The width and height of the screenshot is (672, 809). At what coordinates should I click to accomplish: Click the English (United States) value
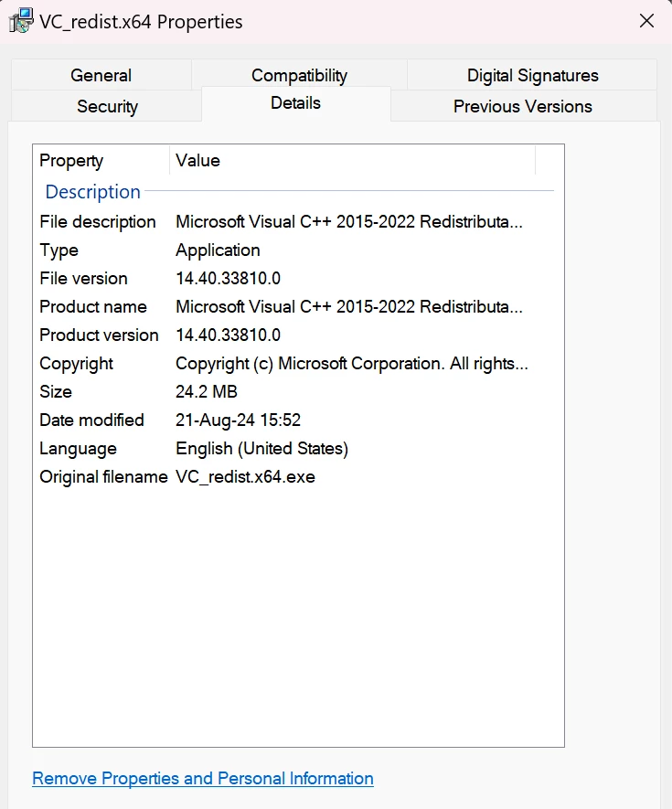click(x=262, y=449)
